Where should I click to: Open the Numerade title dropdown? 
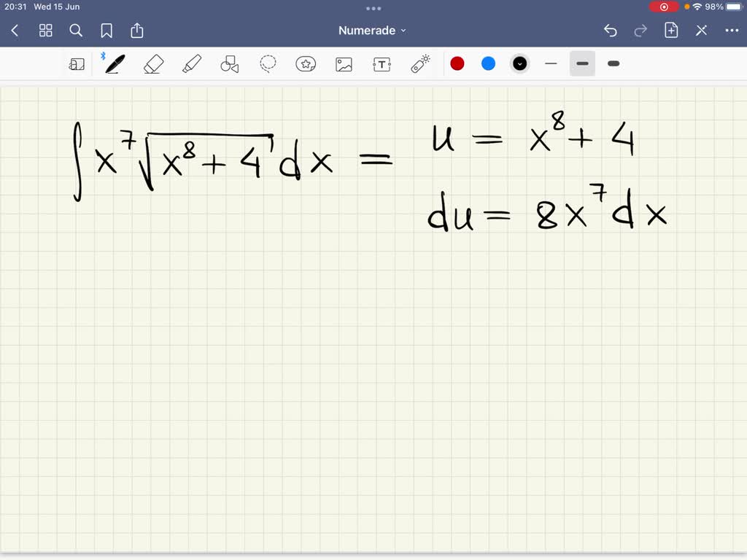point(373,31)
